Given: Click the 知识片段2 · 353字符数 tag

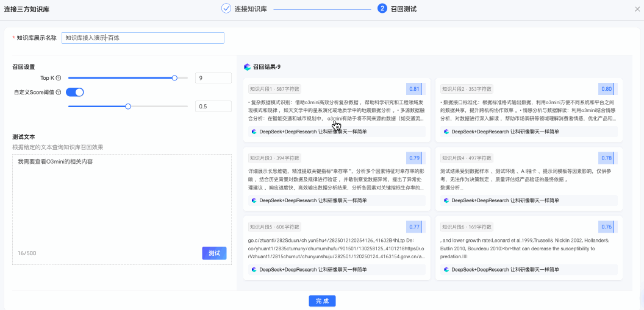Looking at the screenshot, I should pyautogui.click(x=467, y=88).
